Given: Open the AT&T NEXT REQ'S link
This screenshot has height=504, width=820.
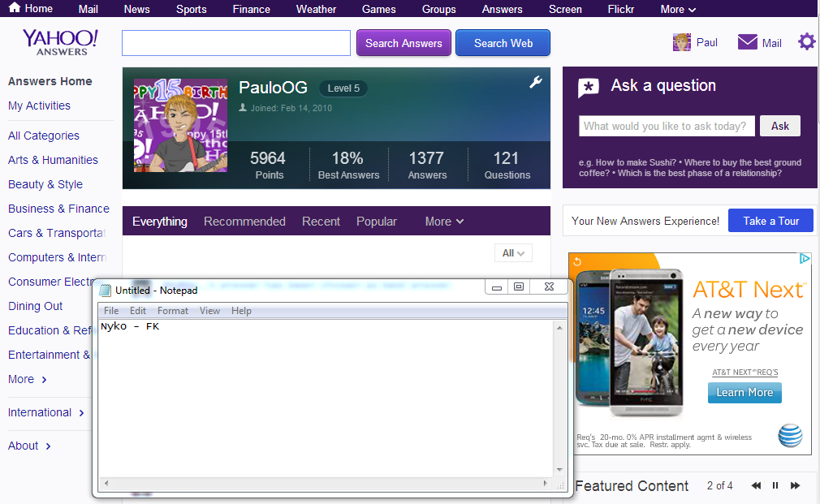Looking at the screenshot, I should coord(744,373).
